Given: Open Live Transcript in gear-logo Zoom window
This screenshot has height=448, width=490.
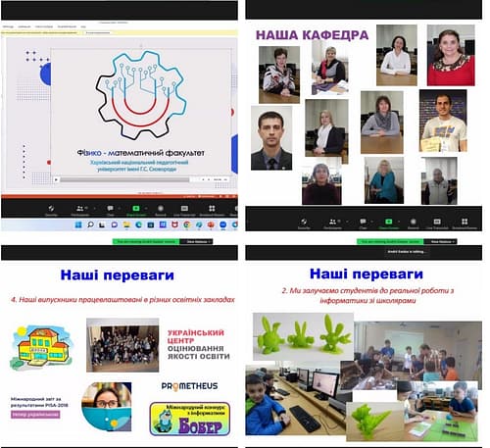Looking at the screenshot, I should pyautogui.click(x=184, y=211).
